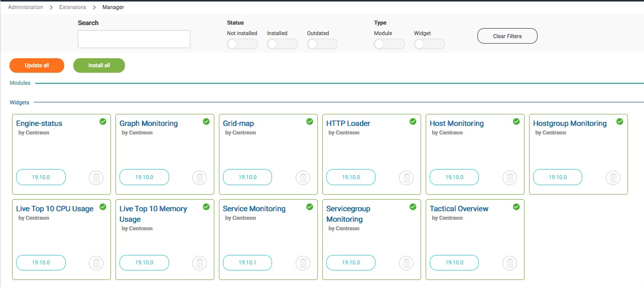Image resolution: width=644 pixels, height=287 pixels.
Task: Uninstall Hostgroup Monitoring with trash icon
Action: [x=614, y=178]
